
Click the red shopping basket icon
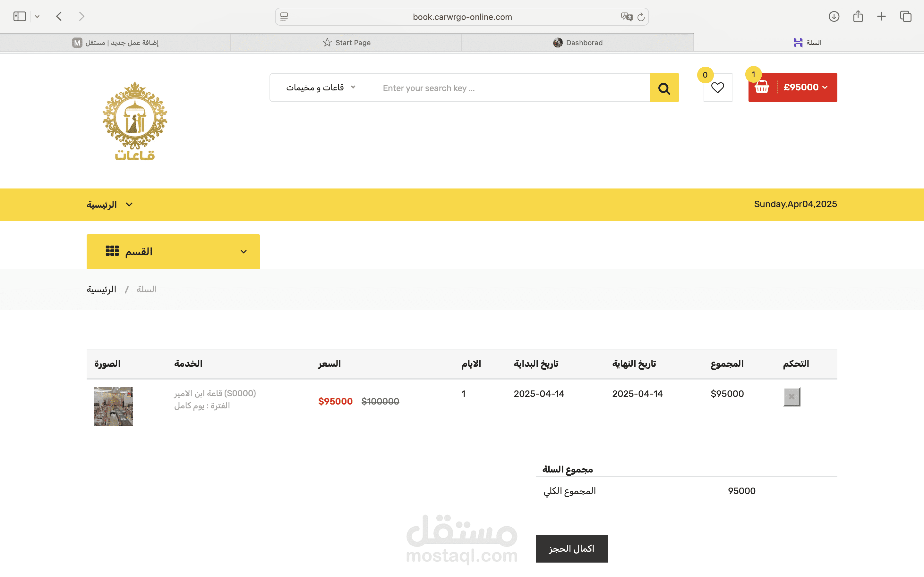[x=762, y=88]
